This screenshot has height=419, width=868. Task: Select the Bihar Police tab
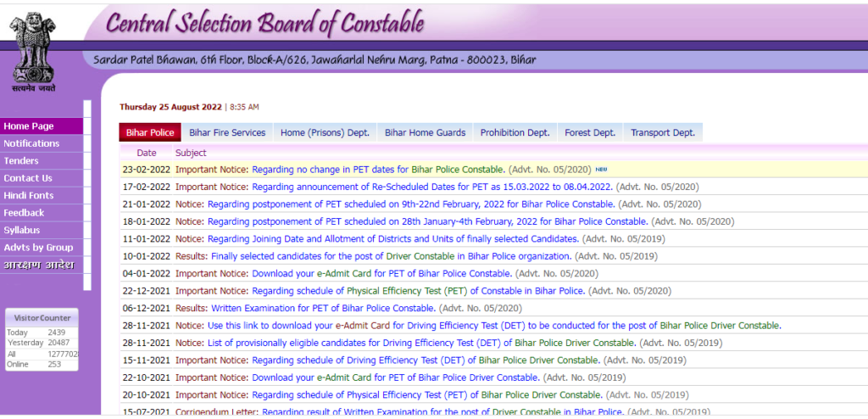click(x=150, y=132)
